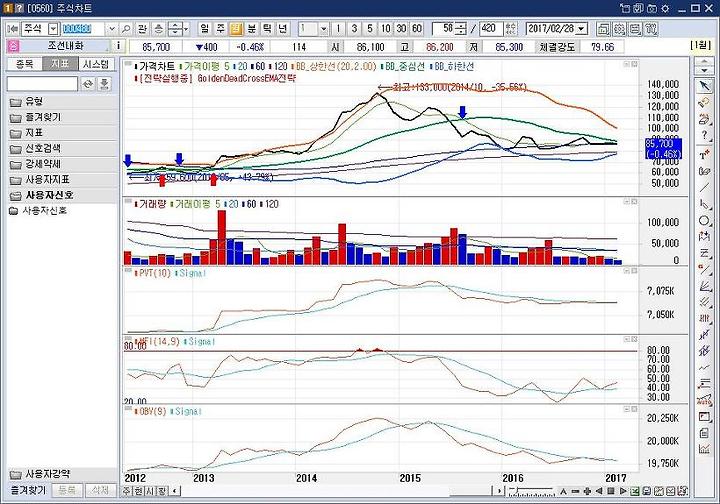Open the 시스템 tab in left panel
Image resolution: width=720 pixels, height=504 pixels.
96,64
